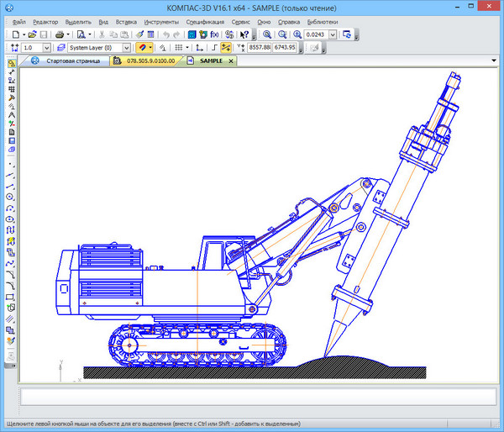Viewport: 504px width, 432px height.
Task: Click the X coordinate input field
Action: pos(258,48)
